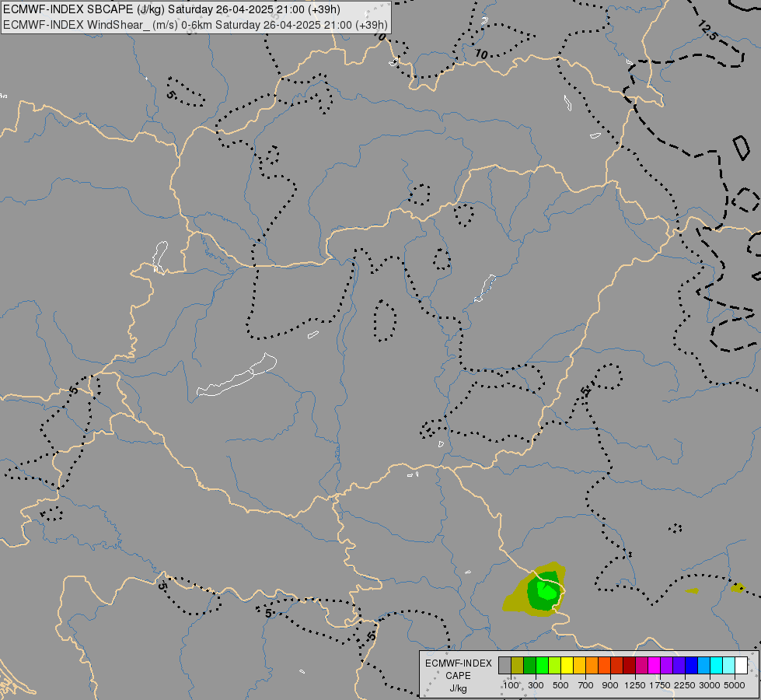This screenshot has height=700, width=761.
Task: Click the gray legend swatch below 100
Action: [504, 666]
